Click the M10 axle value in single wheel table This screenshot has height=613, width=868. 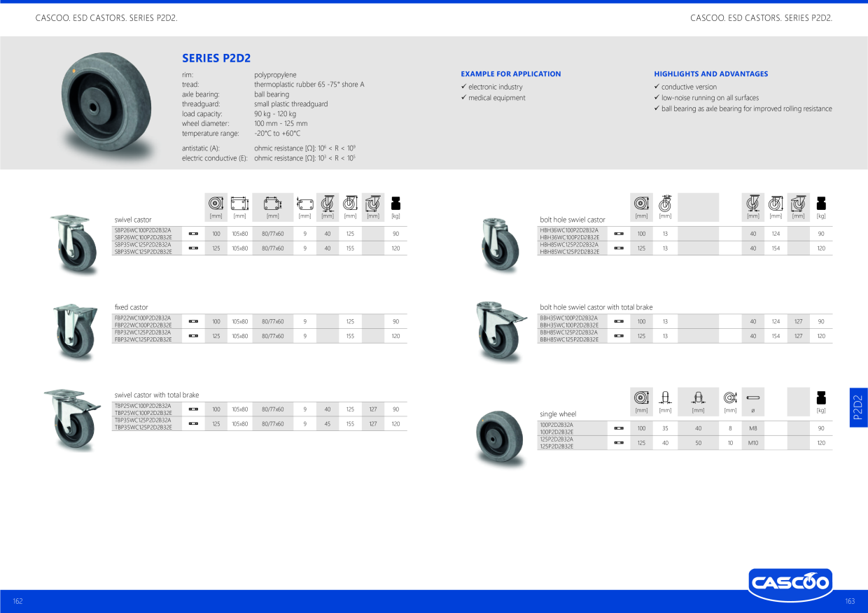[753, 443]
